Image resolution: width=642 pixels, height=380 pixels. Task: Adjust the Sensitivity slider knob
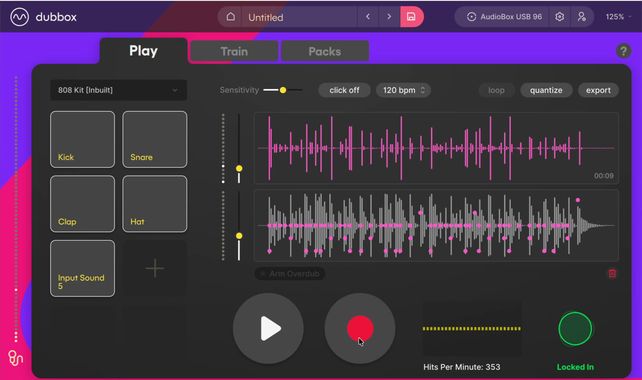pos(283,90)
